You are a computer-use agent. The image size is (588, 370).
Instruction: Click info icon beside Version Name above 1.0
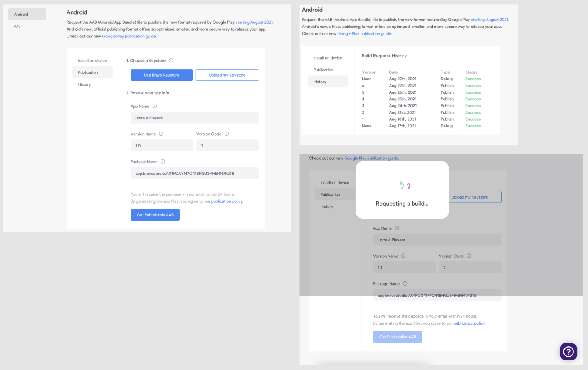[161, 134]
